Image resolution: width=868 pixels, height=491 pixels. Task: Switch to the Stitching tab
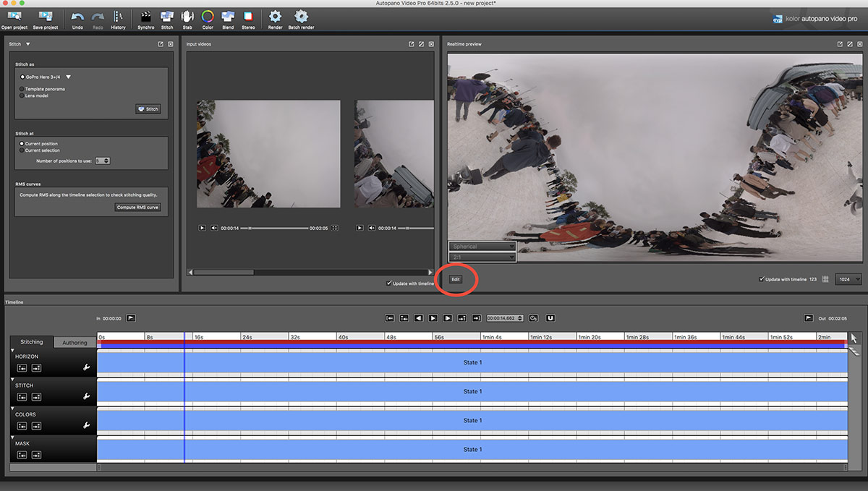pos(32,342)
